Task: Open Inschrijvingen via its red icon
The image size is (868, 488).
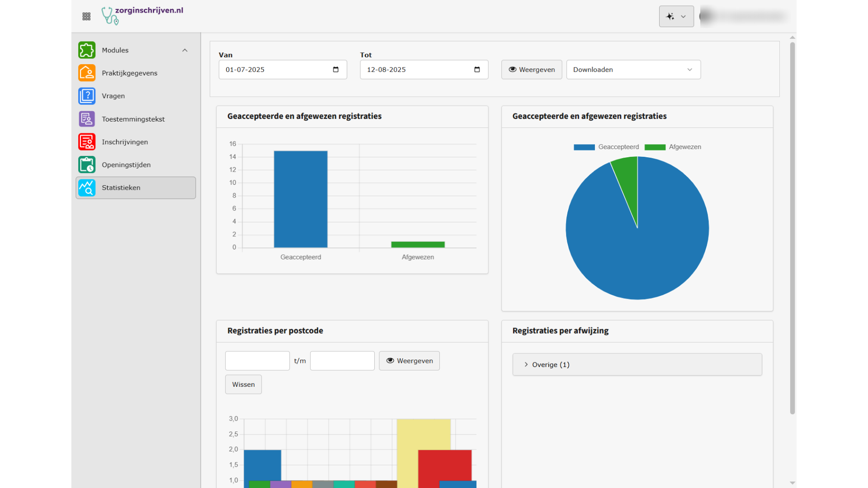Action: [x=87, y=142]
